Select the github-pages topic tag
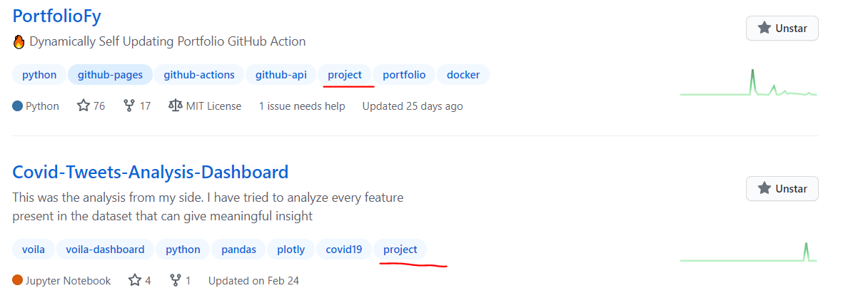The height and width of the screenshot is (308, 868). pyautogui.click(x=110, y=75)
